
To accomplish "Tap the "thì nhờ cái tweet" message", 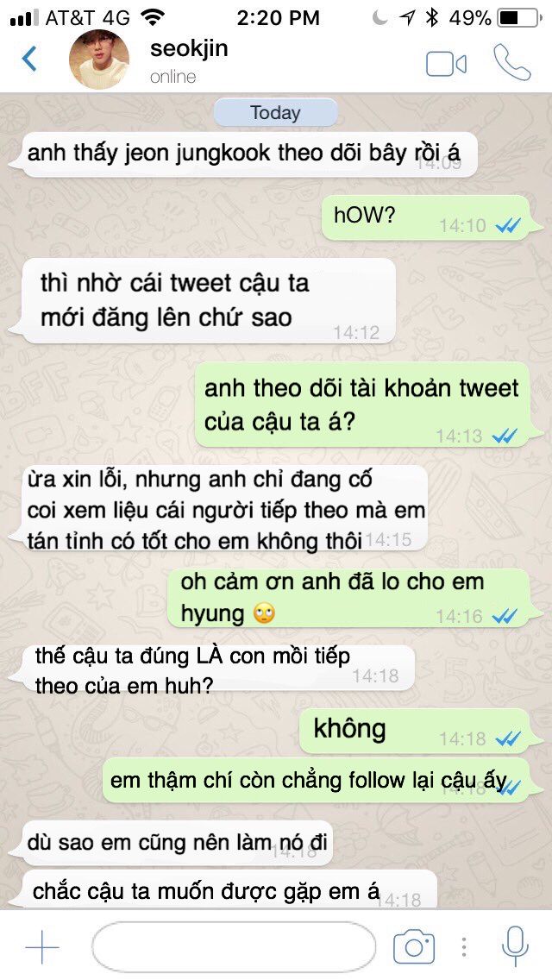I will 206,300.
